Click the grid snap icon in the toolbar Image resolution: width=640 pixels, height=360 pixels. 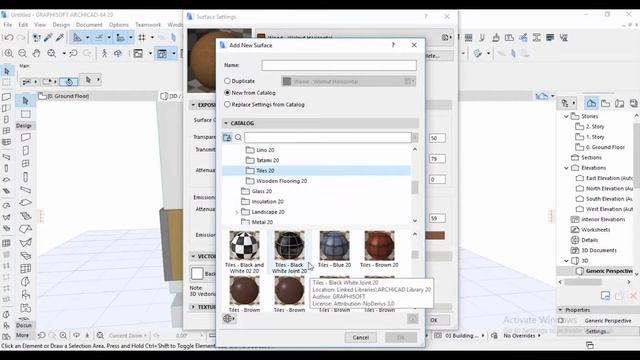point(142,38)
